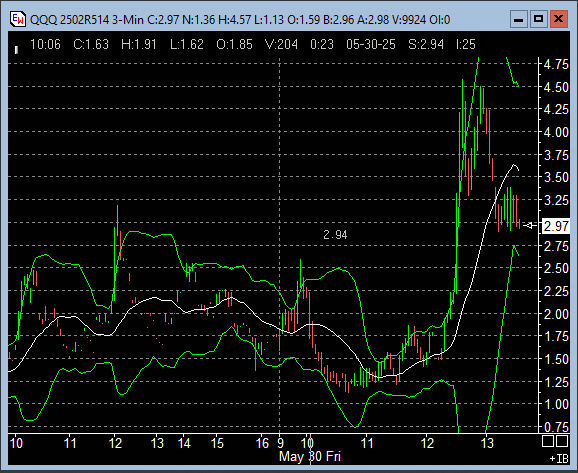The image size is (578, 473).
Task: Click the 2.97 current price marker
Action: [556, 226]
